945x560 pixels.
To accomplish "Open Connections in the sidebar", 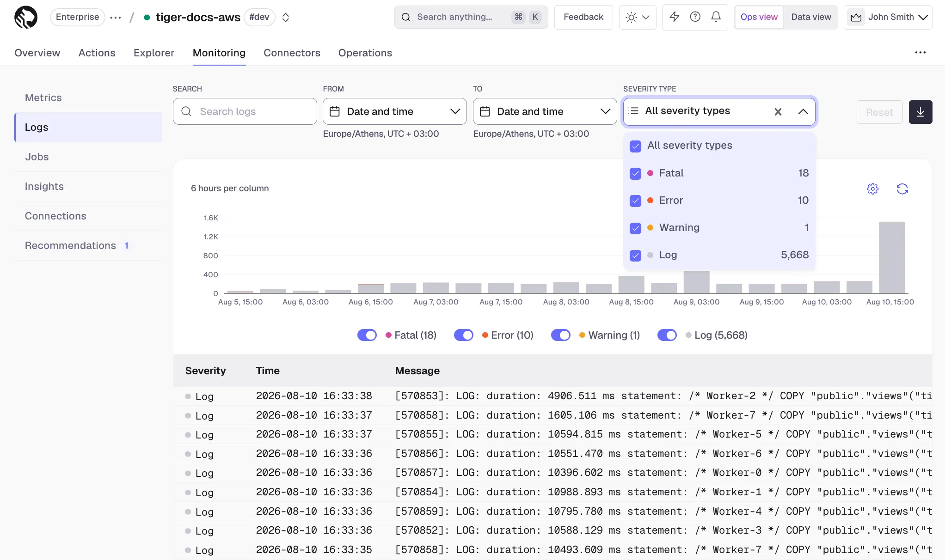I will pyautogui.click(x=88, y=216).
